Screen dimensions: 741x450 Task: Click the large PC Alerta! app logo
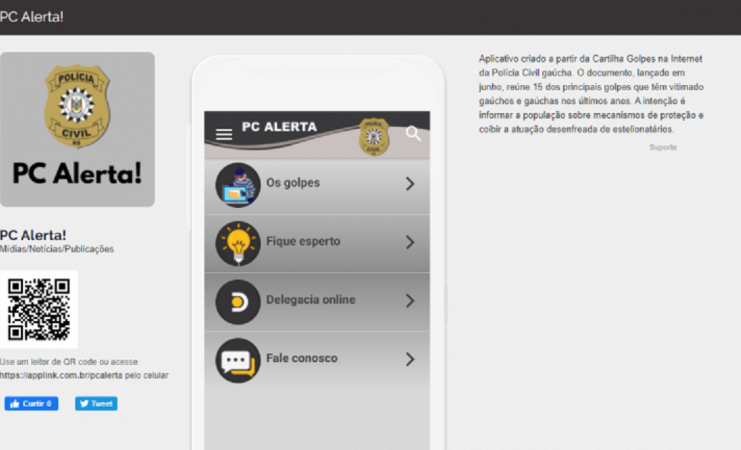[78, 129]
